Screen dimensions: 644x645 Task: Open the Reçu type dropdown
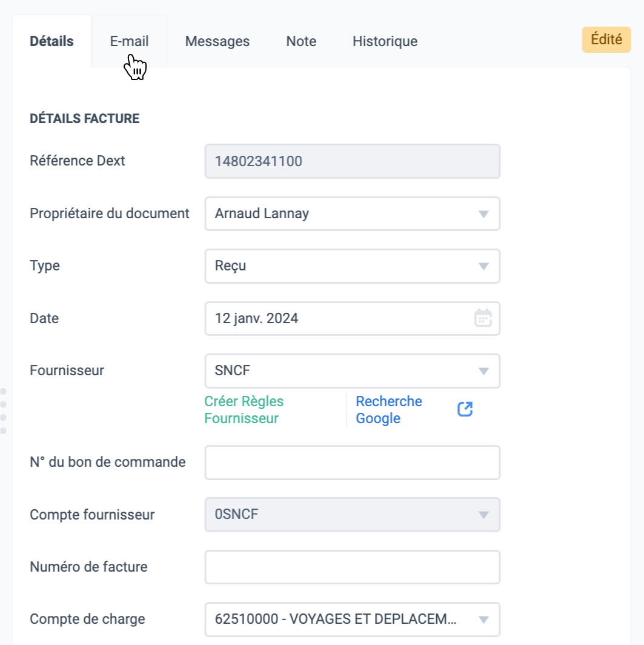click(x=352, y=266)
